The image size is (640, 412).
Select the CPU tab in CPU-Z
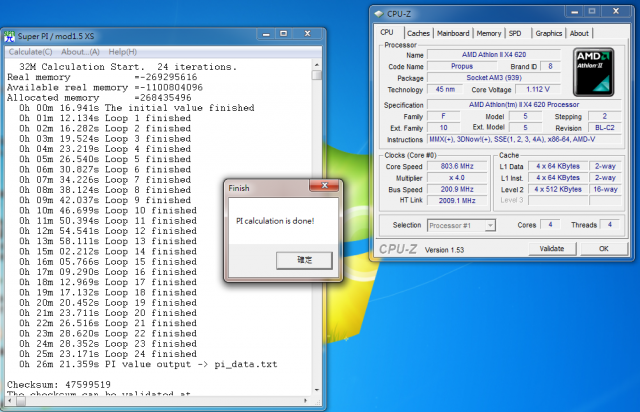387,32
